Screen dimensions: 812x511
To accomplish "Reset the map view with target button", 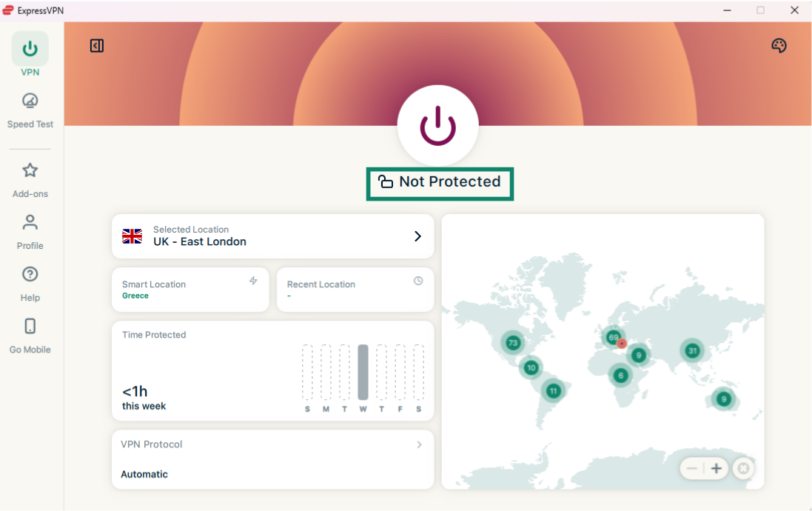I will pyautogui.click(x=744, y=469).
